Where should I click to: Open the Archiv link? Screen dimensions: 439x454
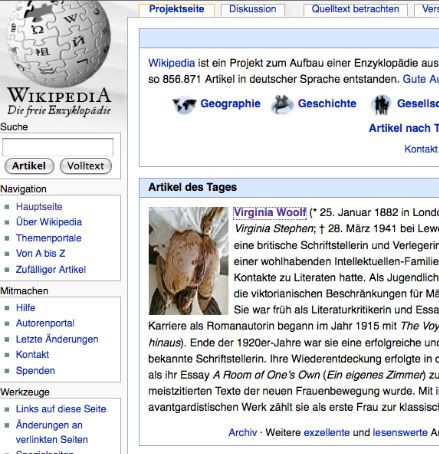point(243,432)
